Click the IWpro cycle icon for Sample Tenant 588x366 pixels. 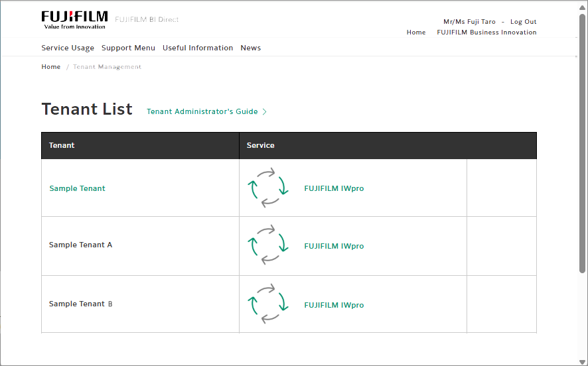point(267,188)
